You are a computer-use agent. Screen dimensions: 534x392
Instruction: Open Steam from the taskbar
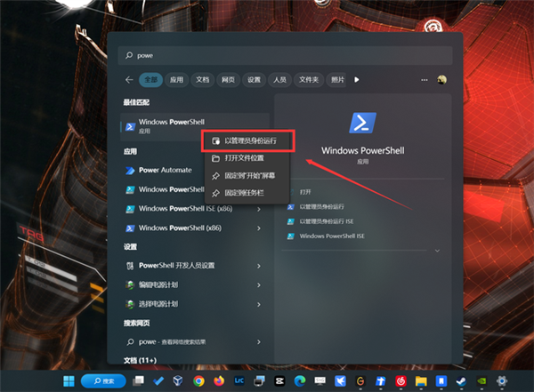[461, 381]
